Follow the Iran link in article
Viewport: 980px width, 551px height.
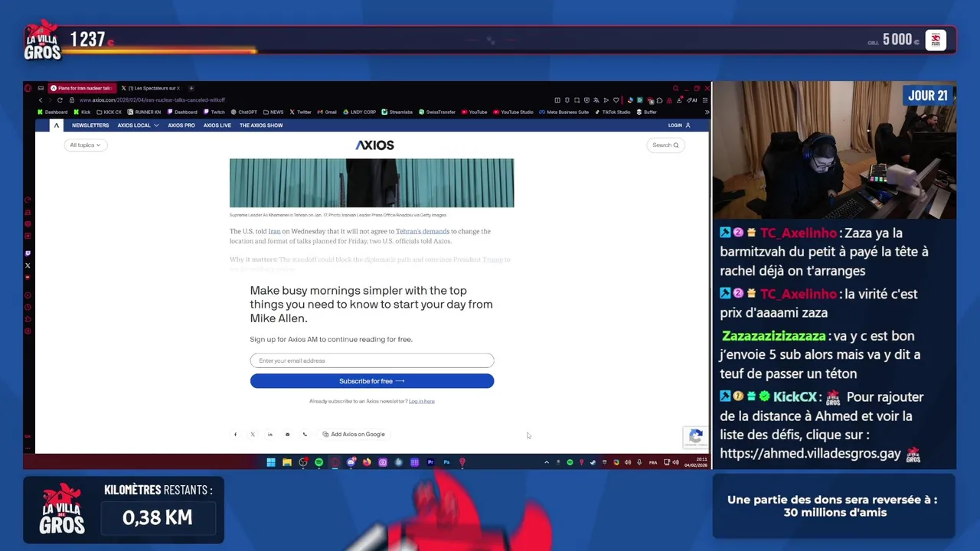pos(274,231)
